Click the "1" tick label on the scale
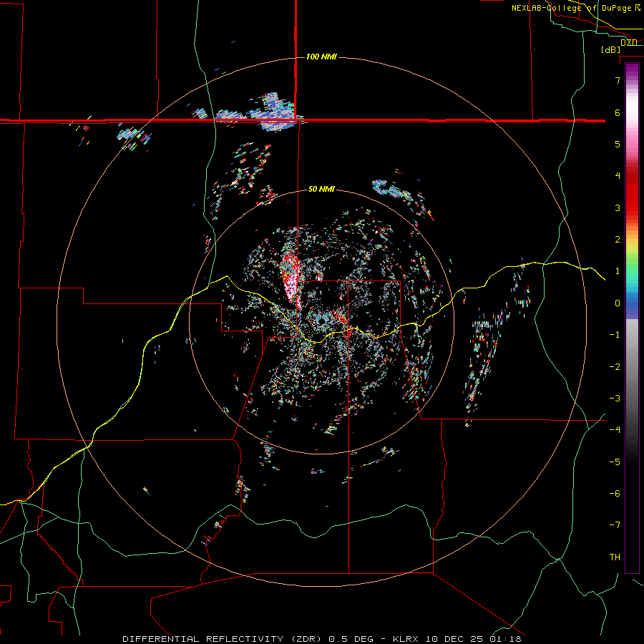Viewport: 644px width, 644px height. point(618,271)
